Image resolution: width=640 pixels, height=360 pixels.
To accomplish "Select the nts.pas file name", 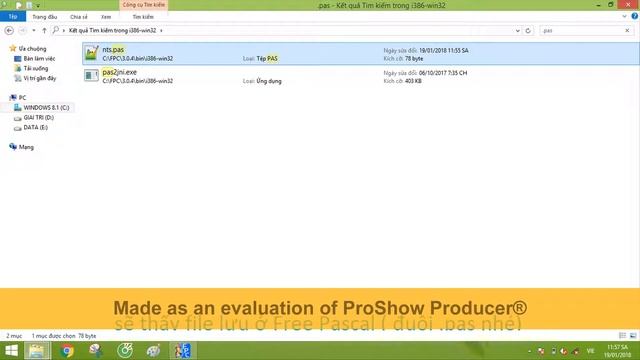I will (x=113, y=49).
